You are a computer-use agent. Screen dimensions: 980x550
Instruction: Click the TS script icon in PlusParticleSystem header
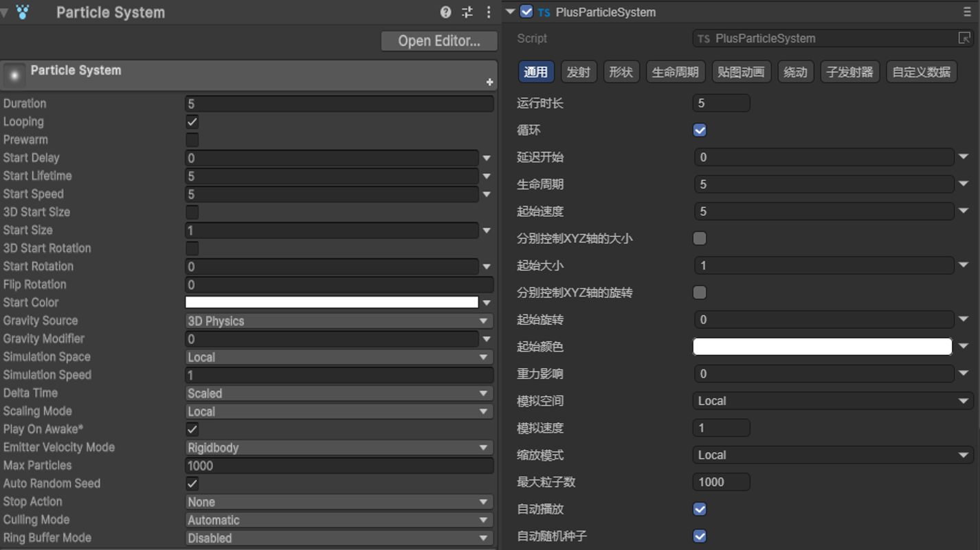(x=544, y=12)
